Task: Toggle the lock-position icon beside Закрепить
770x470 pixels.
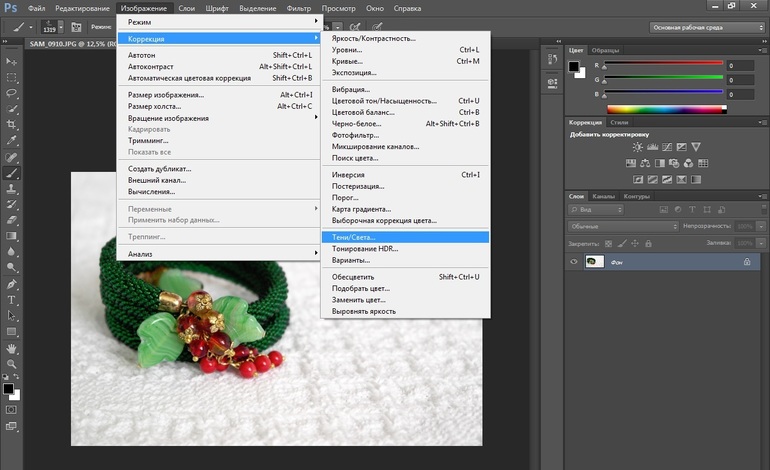Action: [x=633, y=243]
